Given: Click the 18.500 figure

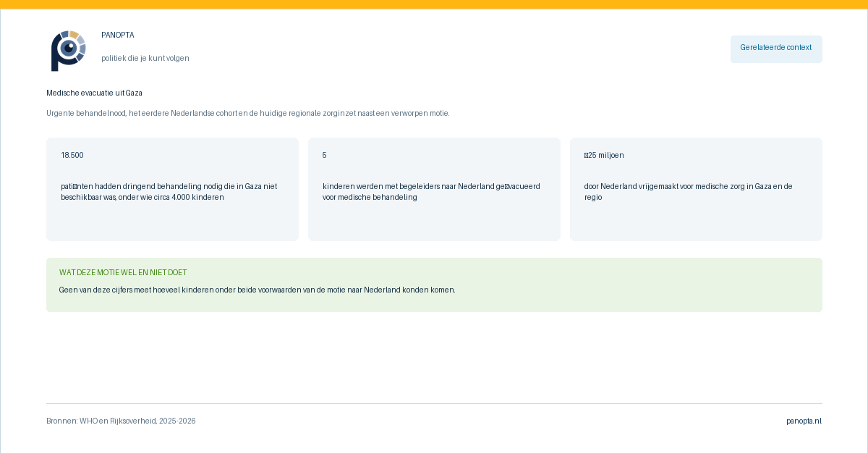Looking at the screenshot, I should tap(72, 155).
